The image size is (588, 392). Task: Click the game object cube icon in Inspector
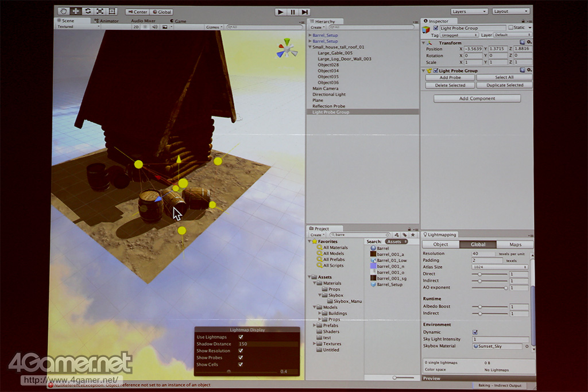click(x=426, y=29)
